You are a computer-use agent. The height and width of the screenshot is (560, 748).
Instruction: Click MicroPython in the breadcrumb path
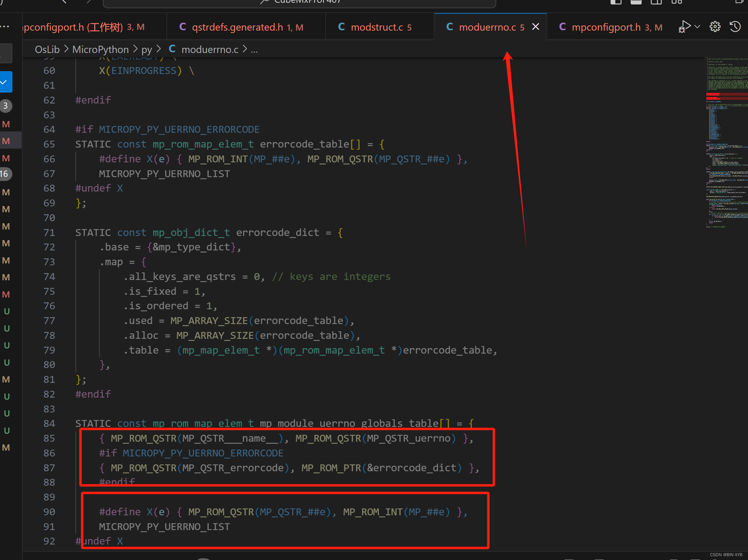click(x=100, y=50)
